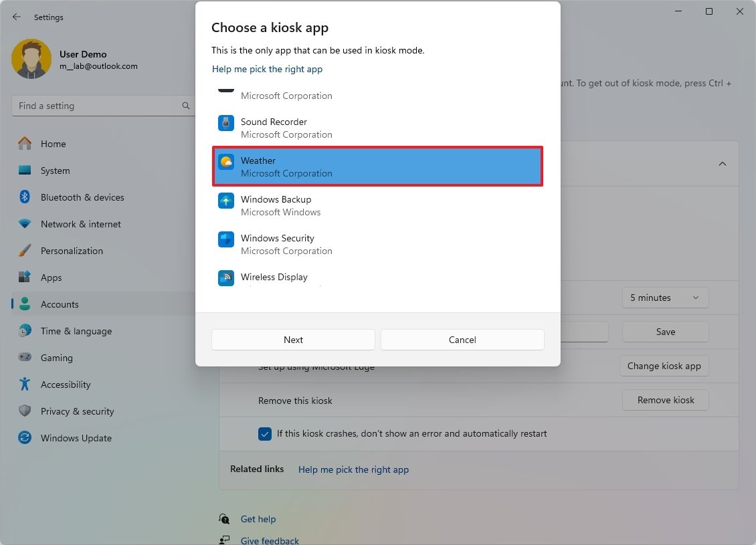Choose the Sound Recorder app icon
This screenshot has width=756, height=545.
(226, 123)
